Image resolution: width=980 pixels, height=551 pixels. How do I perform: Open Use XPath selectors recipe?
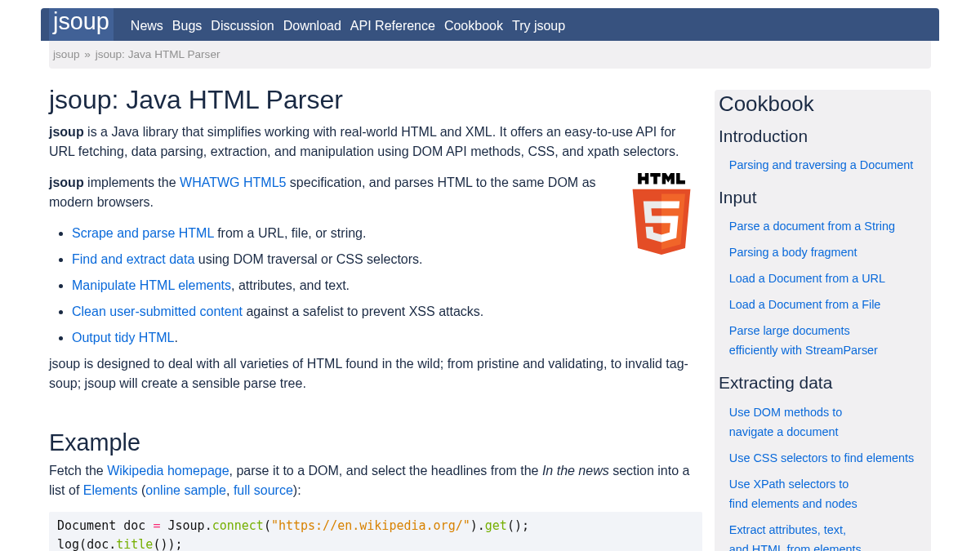793,494
